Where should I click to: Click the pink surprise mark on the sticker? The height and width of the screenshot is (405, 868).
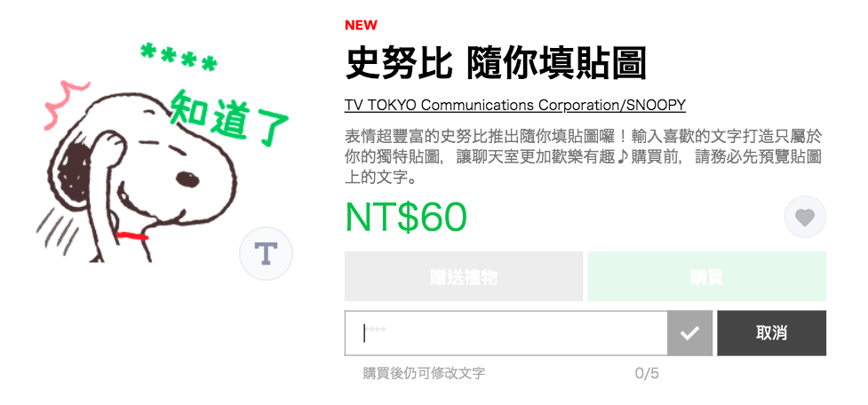67,102
